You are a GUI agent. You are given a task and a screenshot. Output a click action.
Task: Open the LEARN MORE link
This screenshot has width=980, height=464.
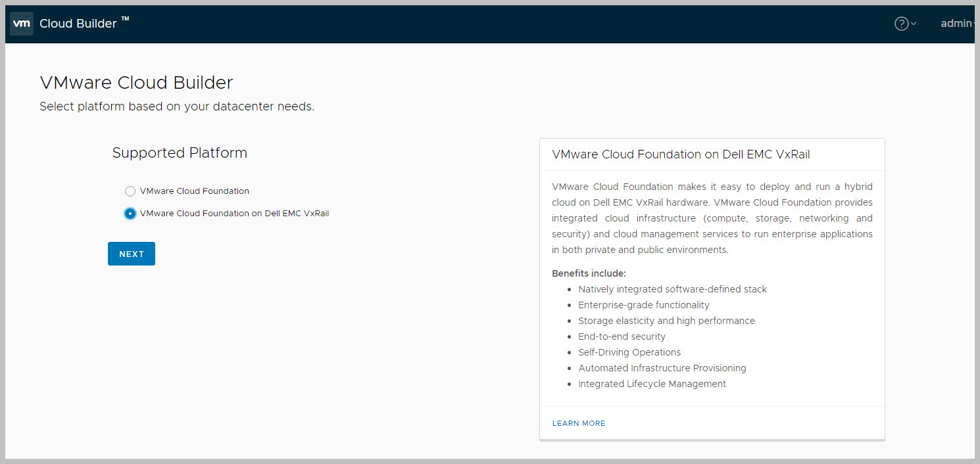coord(579,423)
